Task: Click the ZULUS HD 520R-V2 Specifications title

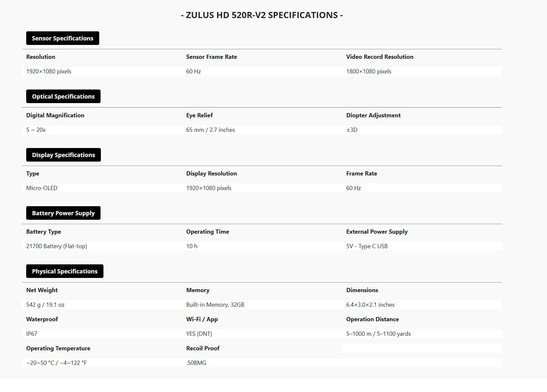Action: pos(262,15)
